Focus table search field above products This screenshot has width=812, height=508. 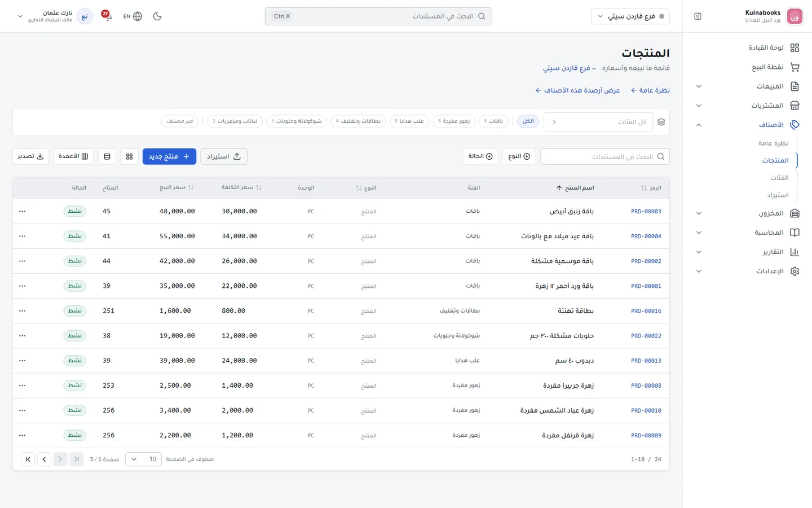pyautogui.click(x=604, y=156)
